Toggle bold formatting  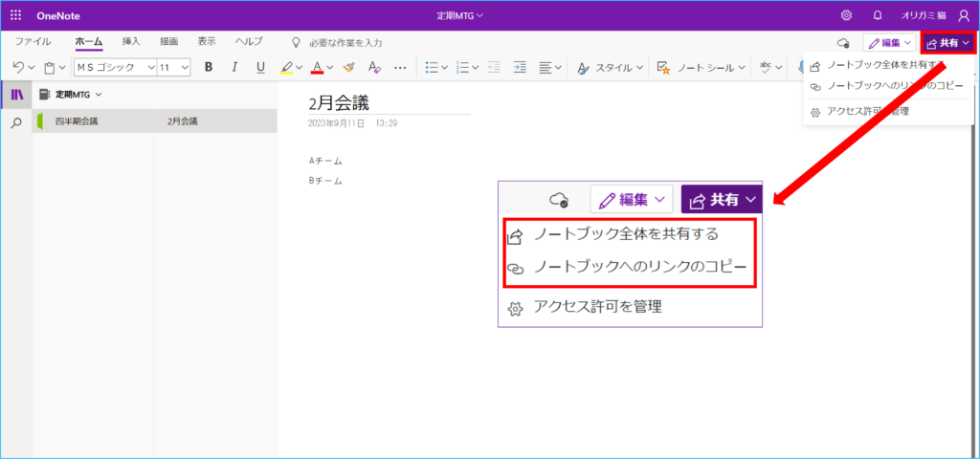point(209,68)
